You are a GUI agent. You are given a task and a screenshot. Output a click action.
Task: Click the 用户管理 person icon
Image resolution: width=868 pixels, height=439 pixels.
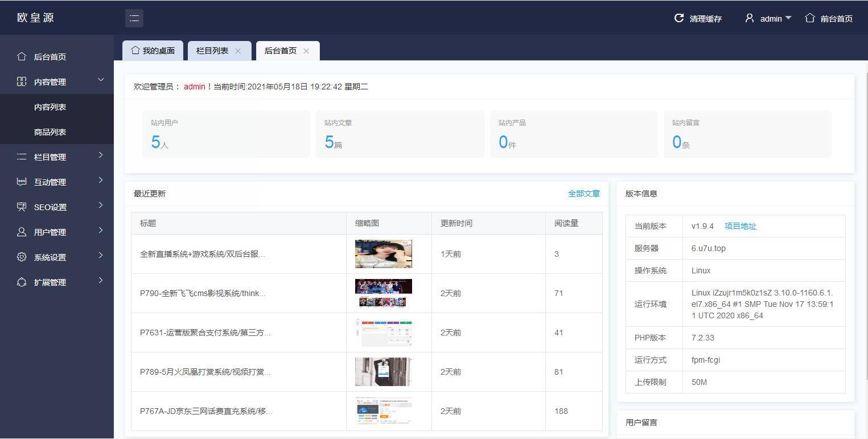point(22,232)
